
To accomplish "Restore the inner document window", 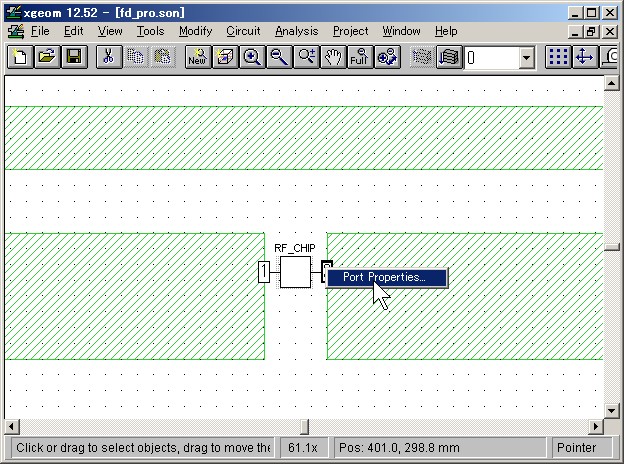I will pos(592,31).
